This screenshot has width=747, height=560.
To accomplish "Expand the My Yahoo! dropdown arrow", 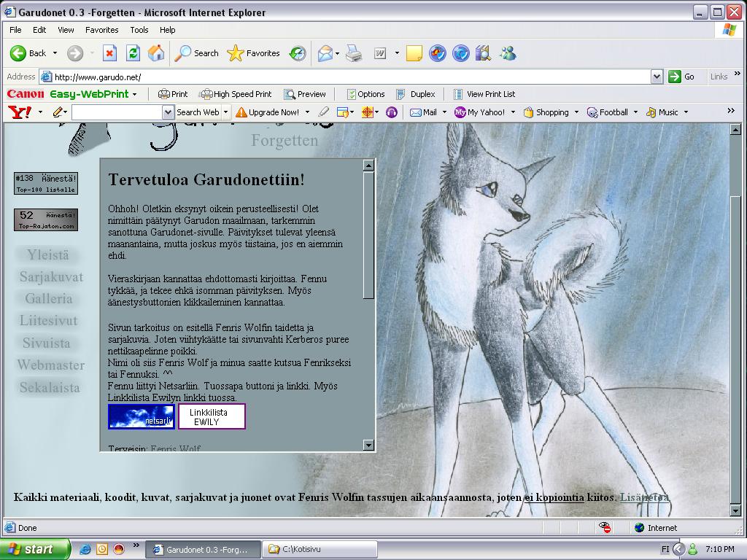I will pos(513,112).
